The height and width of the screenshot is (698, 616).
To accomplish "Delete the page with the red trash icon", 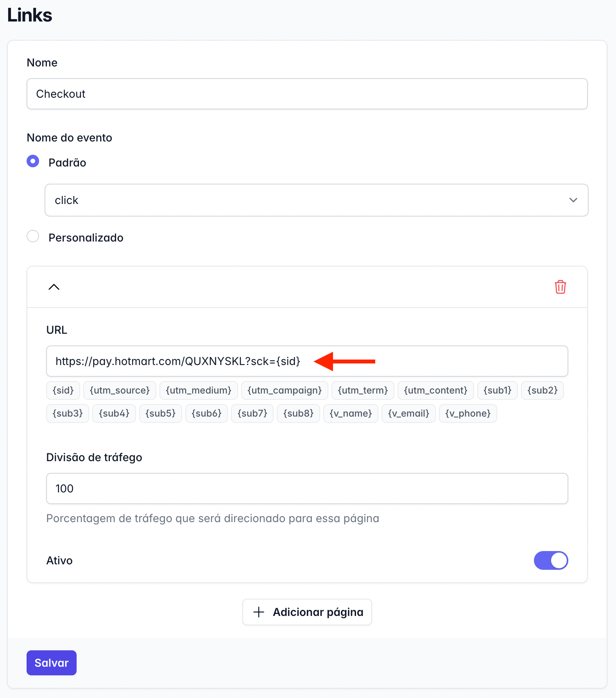I will pyautogui.click(x=560, y=287).
